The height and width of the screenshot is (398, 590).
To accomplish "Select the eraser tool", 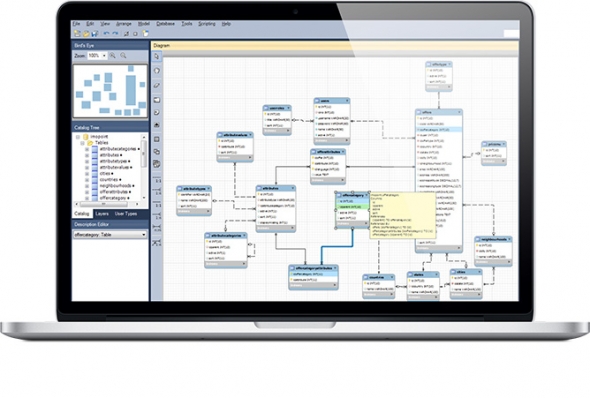I will point(157,85).
